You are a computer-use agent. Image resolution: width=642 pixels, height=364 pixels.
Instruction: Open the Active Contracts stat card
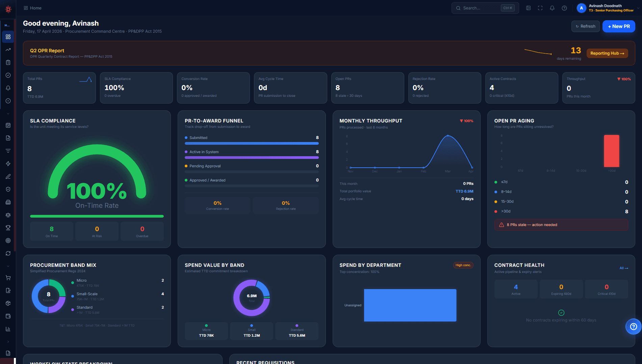522,88
